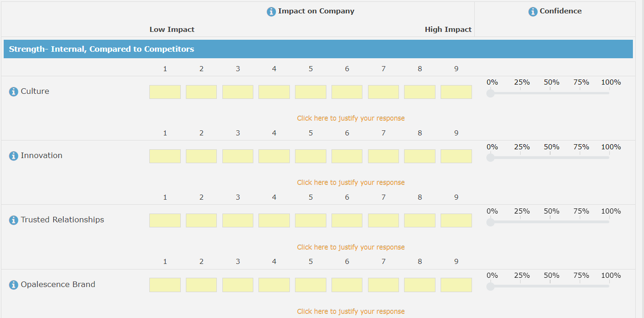Click the Culture confidence slider handle
This screenshot has height=318, width=644.
coord(491,93)
